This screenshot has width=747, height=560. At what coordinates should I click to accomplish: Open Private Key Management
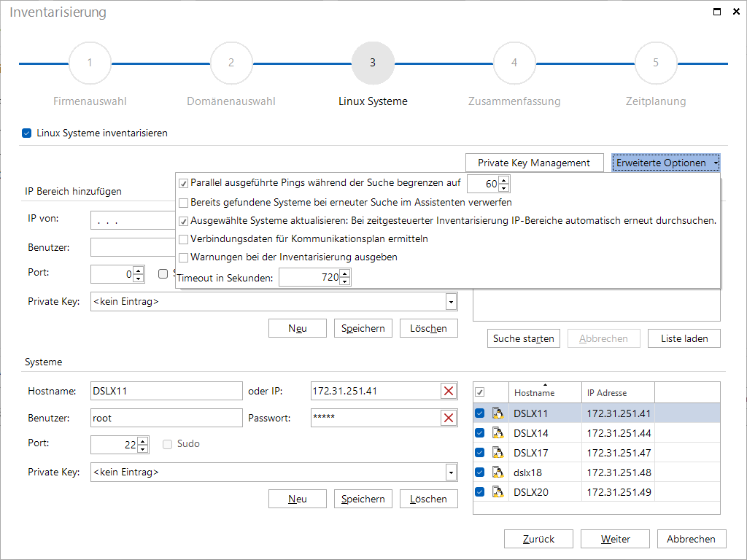[535, 163]
